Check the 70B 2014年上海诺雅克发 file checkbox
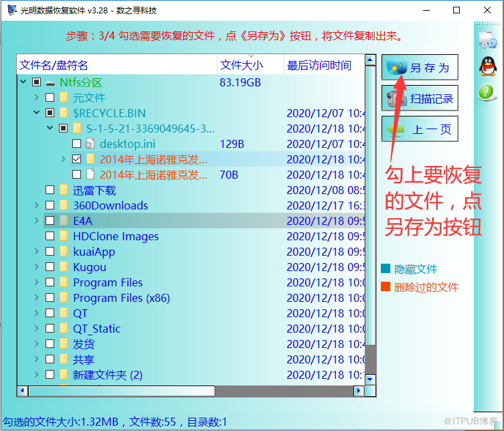 76,175
